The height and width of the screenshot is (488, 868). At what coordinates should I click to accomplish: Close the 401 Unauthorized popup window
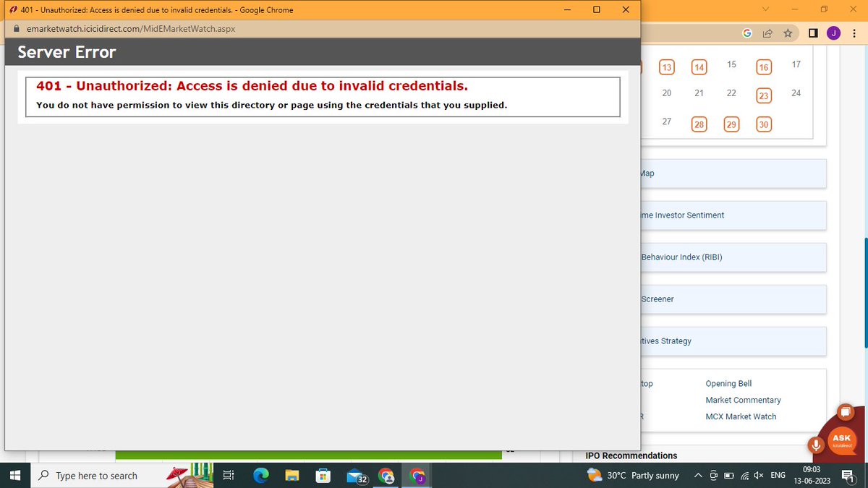[x=625, y=9]
